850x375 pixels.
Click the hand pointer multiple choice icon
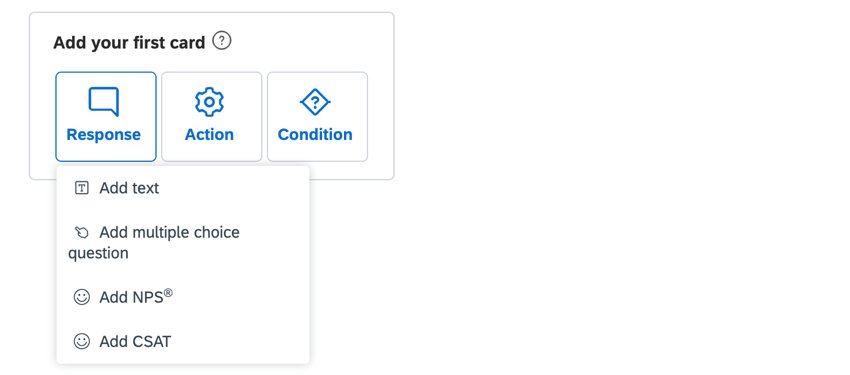click(x=81, y=232)
